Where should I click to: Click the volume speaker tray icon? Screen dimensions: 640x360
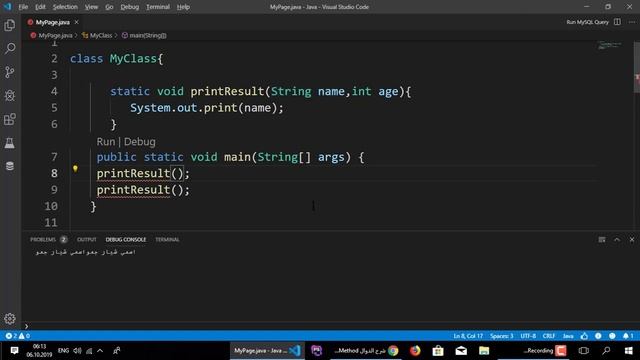(x=77, y=351)
